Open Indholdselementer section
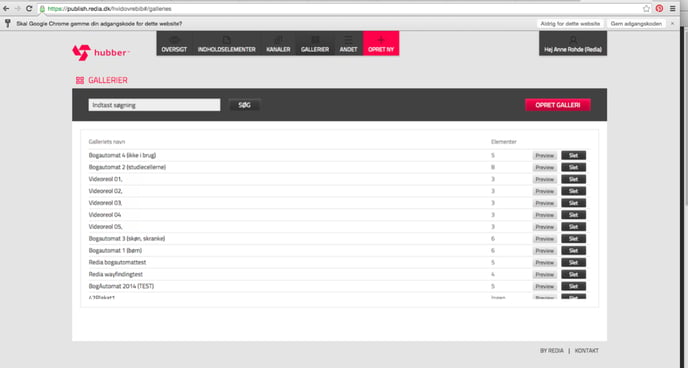Image resolution: width=688 pixels, height=368 pixels. pyautogui.click(x=226, y=43)
